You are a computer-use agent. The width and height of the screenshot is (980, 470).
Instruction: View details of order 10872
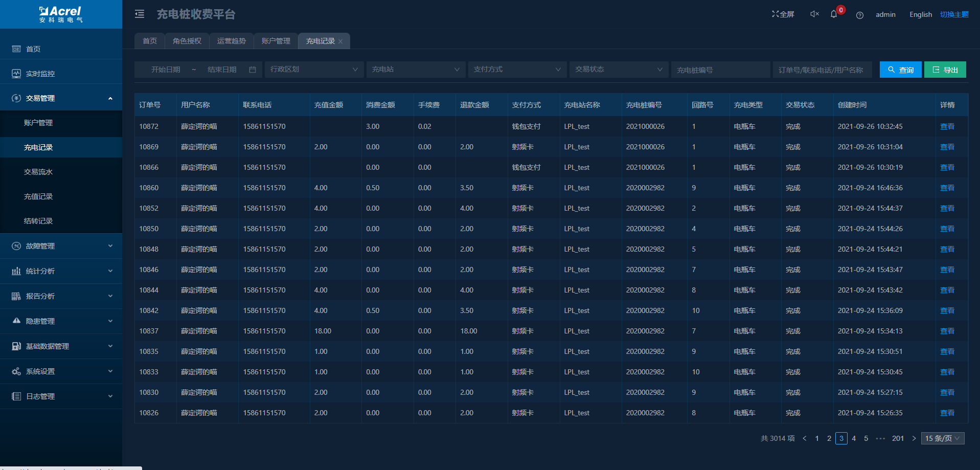947,126
